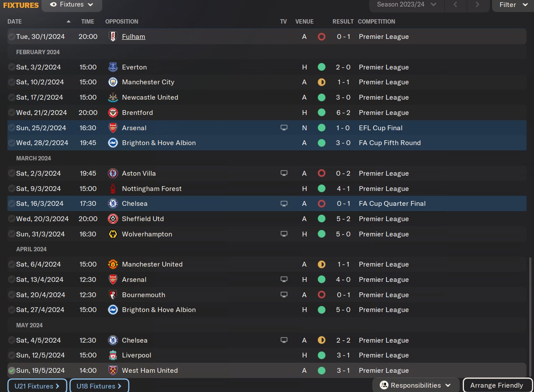Toggle the checkmark beside the 30/1/2024 fixture

[11, 37]
